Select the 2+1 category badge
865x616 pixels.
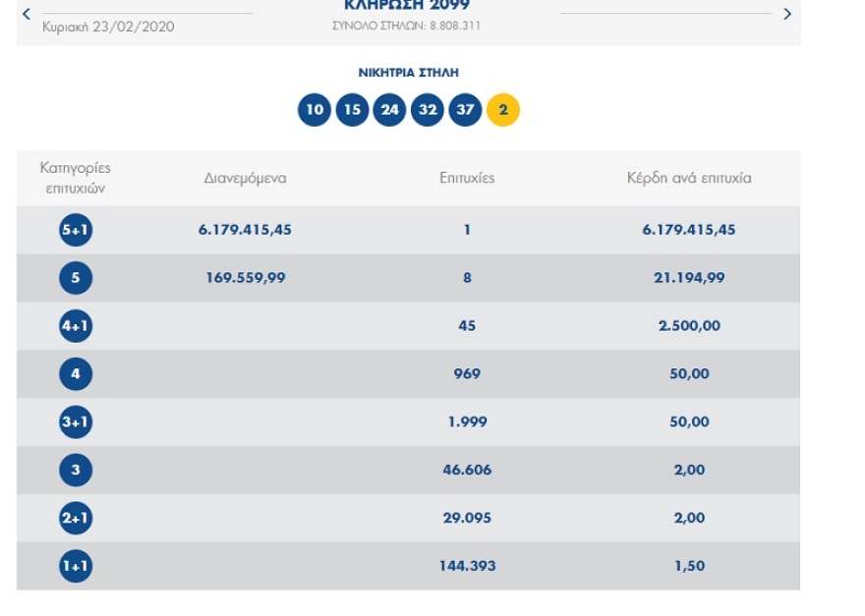(76, 519)
